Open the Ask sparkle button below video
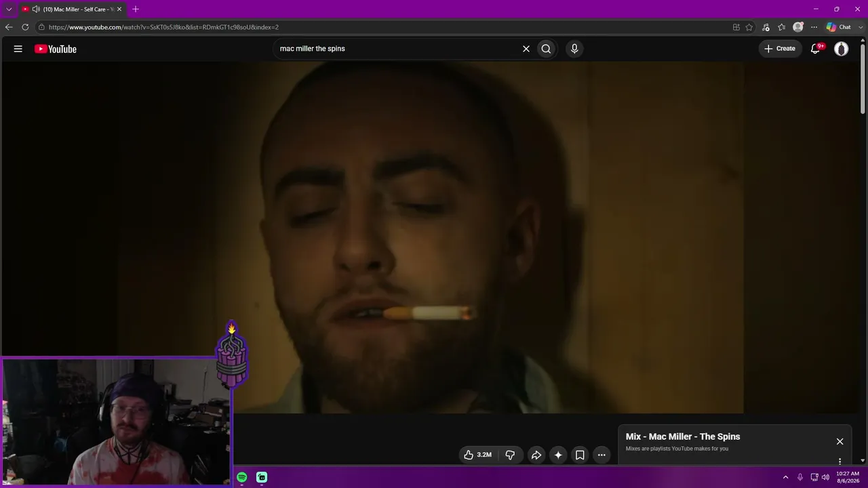Screen dimensions: 868x488 click(558, 455)
